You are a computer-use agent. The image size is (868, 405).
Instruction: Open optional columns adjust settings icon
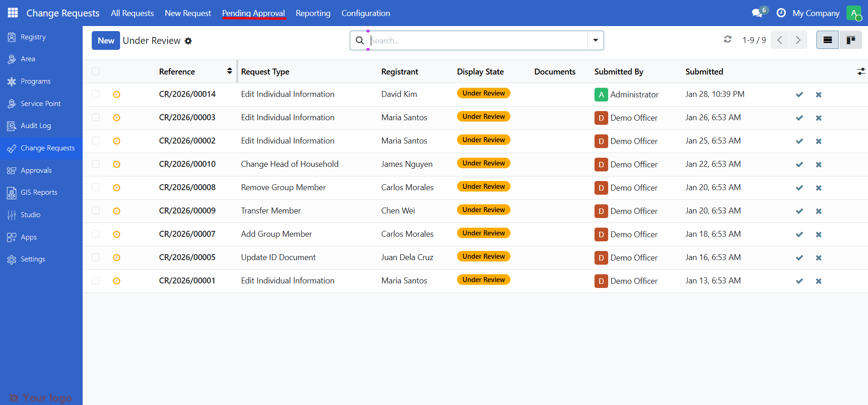coord(861,71)
